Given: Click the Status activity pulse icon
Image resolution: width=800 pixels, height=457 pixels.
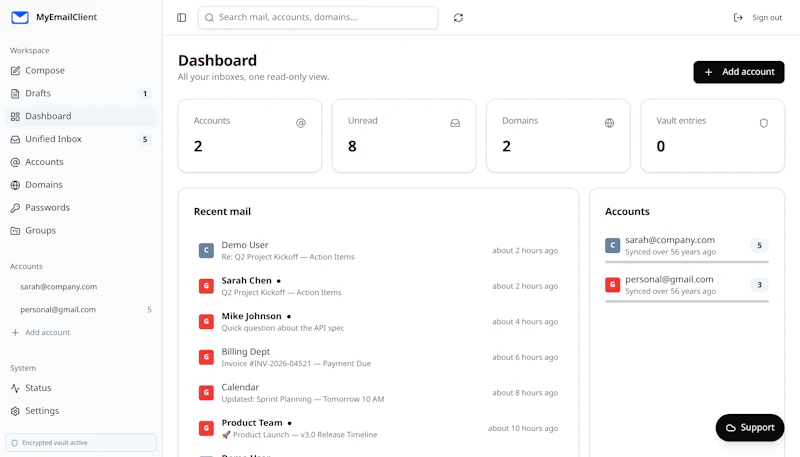Looking at the screenshot, I should 15,388.
